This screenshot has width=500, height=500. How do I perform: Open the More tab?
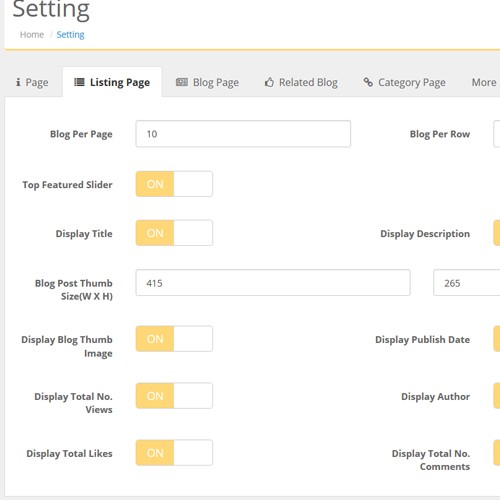point(484,82)
